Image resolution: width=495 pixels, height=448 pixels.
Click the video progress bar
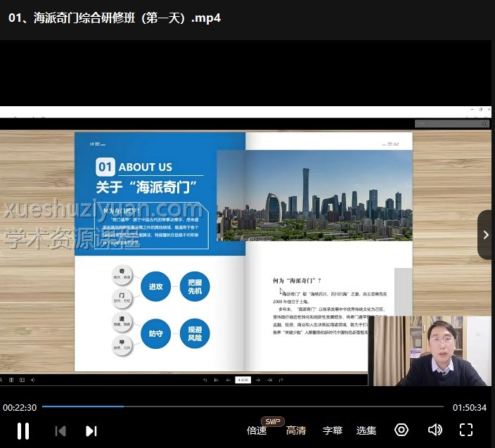243,407
